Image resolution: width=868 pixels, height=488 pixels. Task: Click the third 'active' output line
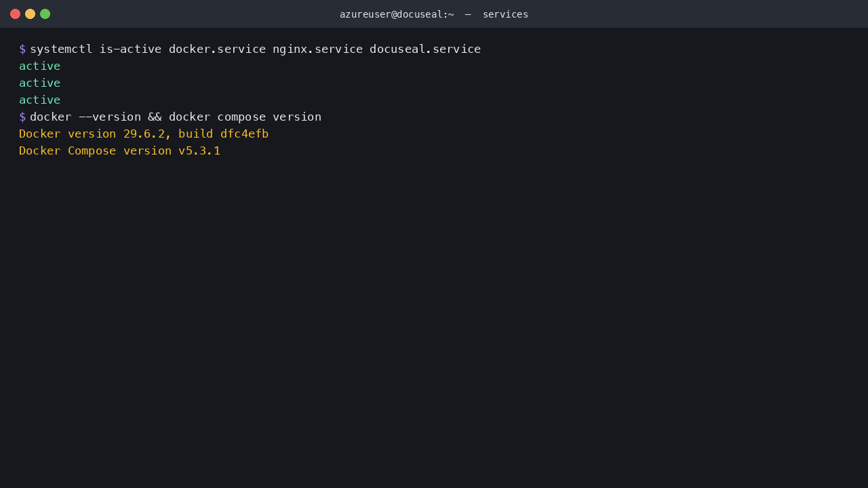[x=39, y=100]
